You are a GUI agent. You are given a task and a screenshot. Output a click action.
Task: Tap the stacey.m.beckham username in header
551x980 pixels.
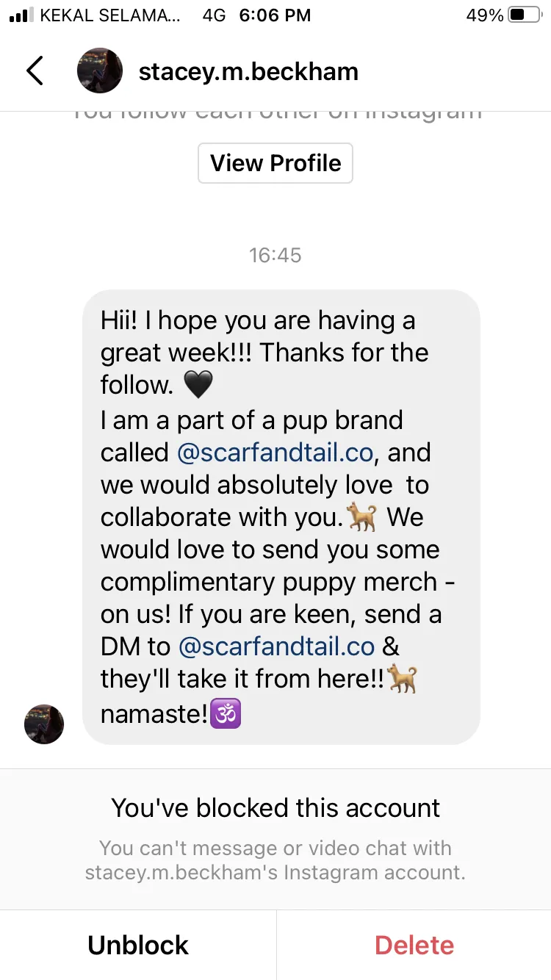[248, 71]
